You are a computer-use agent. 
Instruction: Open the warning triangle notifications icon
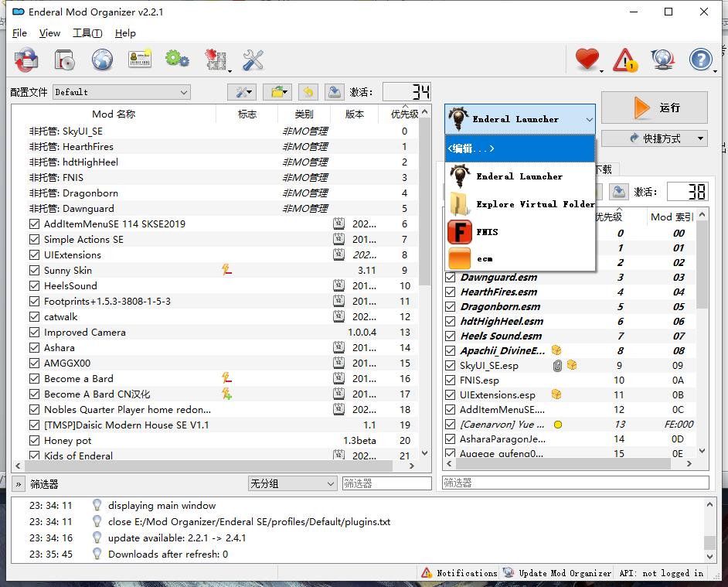625,60
